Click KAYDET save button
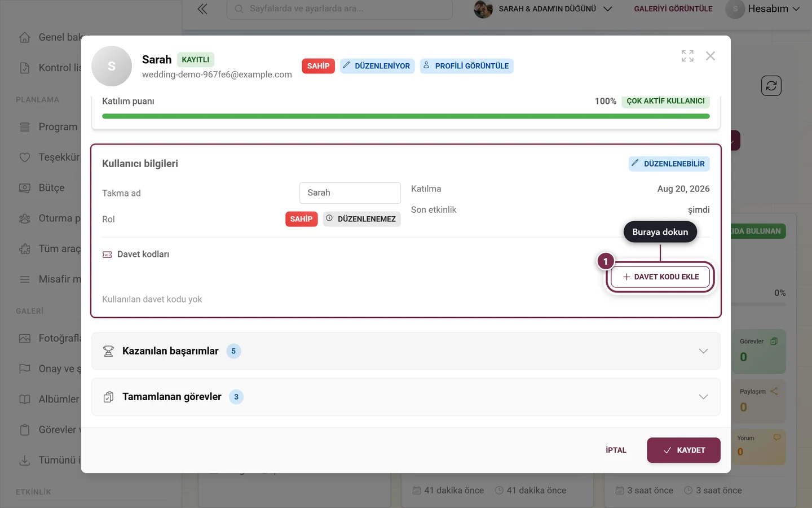 683,450
